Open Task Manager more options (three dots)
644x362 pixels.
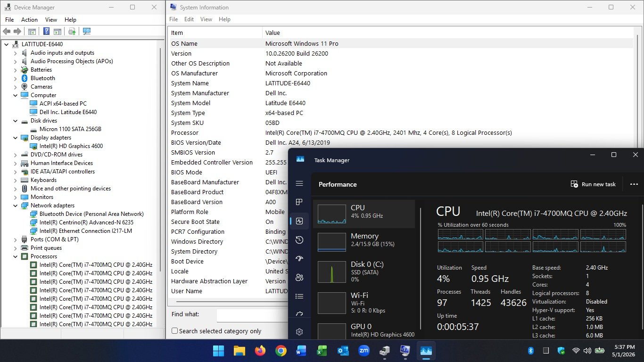(634, 184)
